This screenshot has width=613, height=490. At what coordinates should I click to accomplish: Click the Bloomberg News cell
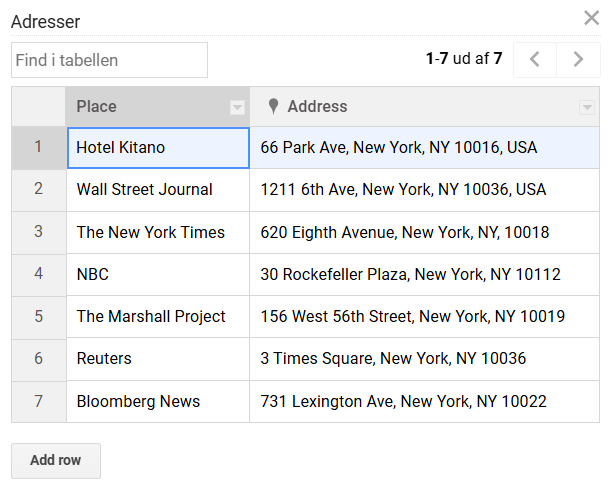point(157,402)
